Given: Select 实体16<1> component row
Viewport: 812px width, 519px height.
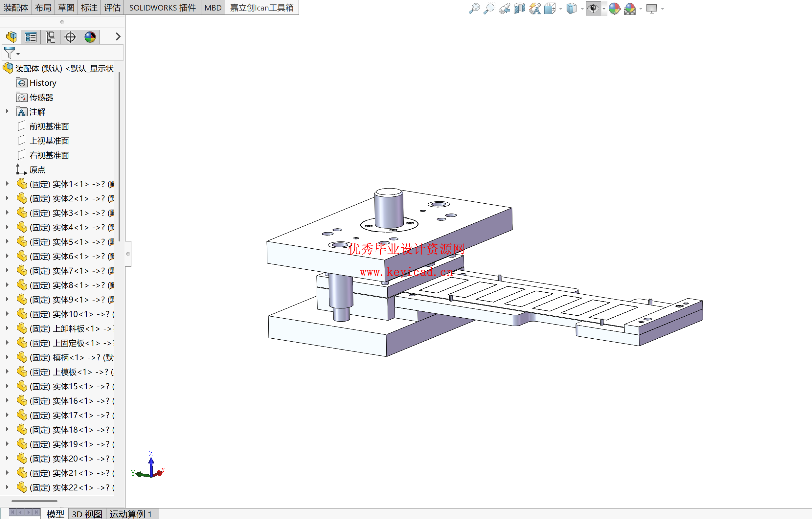Looking at the screenshot, I should [65, 401].
